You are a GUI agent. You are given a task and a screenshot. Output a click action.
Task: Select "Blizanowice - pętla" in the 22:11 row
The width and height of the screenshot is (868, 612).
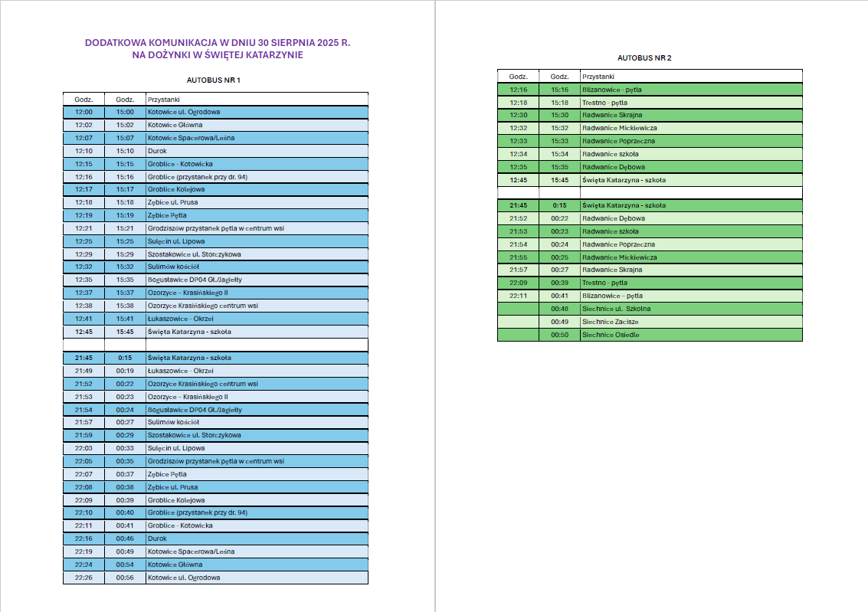pyautogui.click(x=612, y=296)
